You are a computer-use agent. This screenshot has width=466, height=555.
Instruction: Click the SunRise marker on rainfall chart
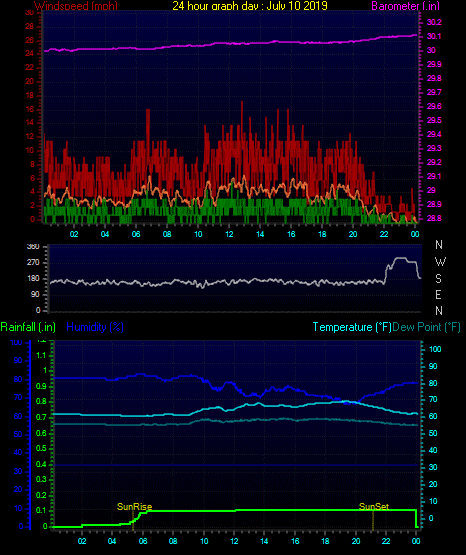coord(134,507)
